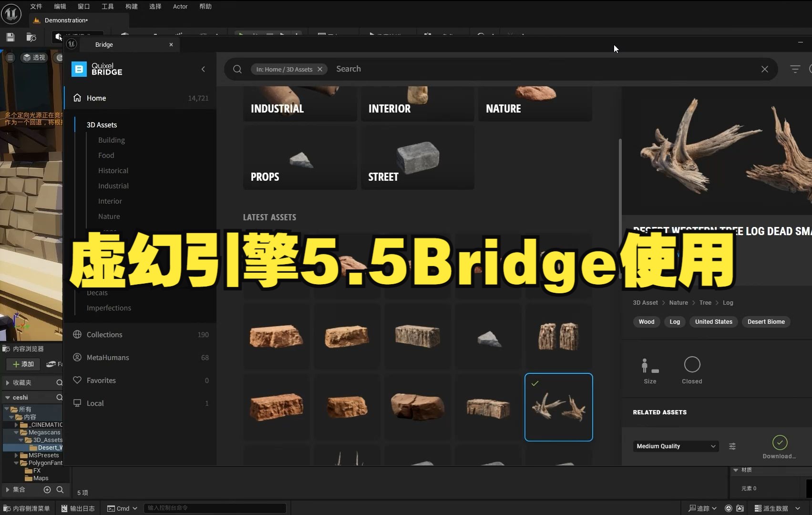Click the Favorites heart icon
Screen dimensions: 812x515
point(77,380)
